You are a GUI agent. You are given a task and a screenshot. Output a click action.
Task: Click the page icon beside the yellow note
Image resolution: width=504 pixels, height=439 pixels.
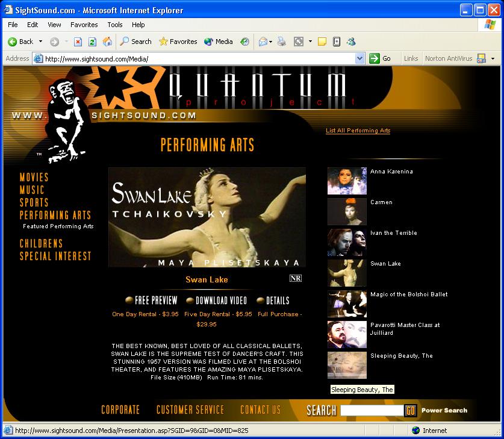(x=337, y=42)
